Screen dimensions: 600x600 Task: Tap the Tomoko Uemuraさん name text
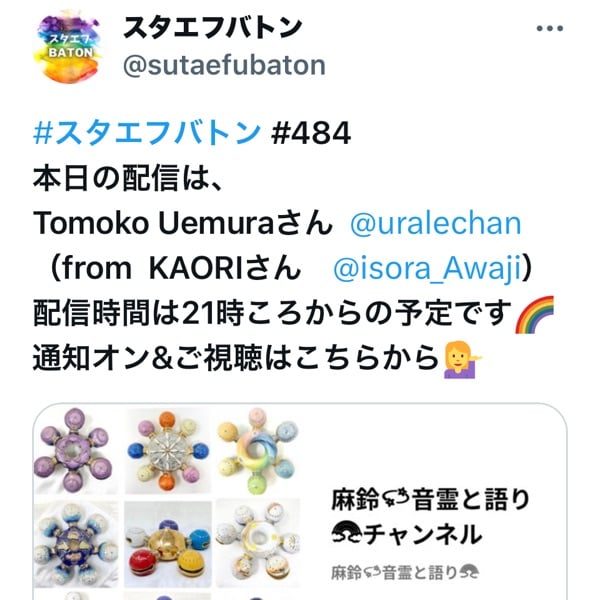[183, 223]
